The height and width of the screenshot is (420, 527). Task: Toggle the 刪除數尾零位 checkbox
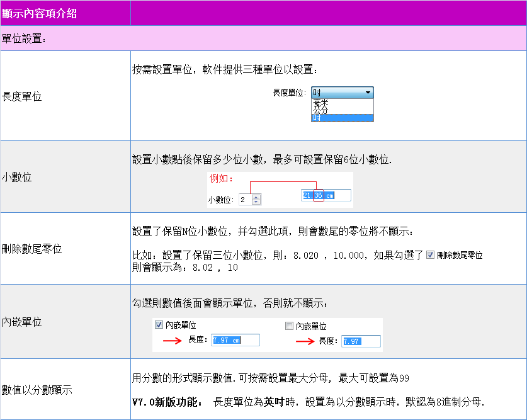pyautogui.click(x=431, y=255)
